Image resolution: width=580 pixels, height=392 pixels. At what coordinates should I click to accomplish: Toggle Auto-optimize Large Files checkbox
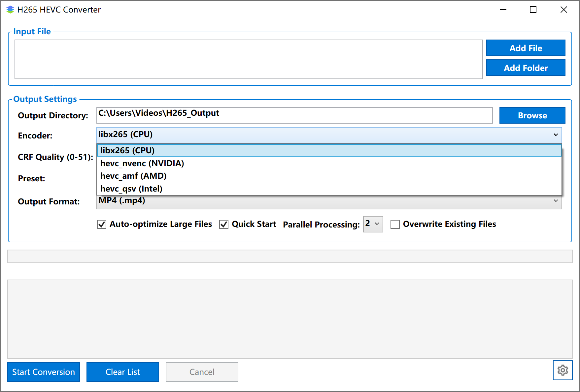102,225
